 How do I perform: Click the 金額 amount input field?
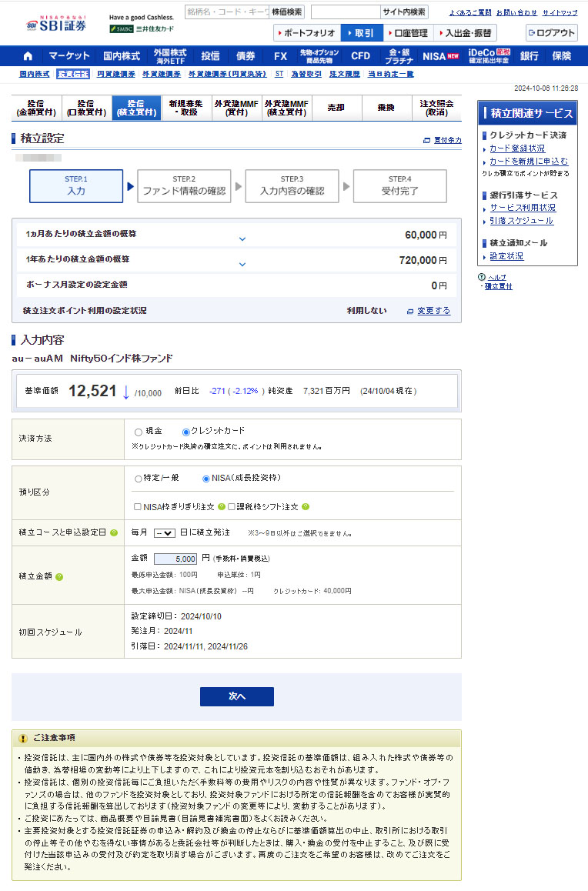pos(176,559)
